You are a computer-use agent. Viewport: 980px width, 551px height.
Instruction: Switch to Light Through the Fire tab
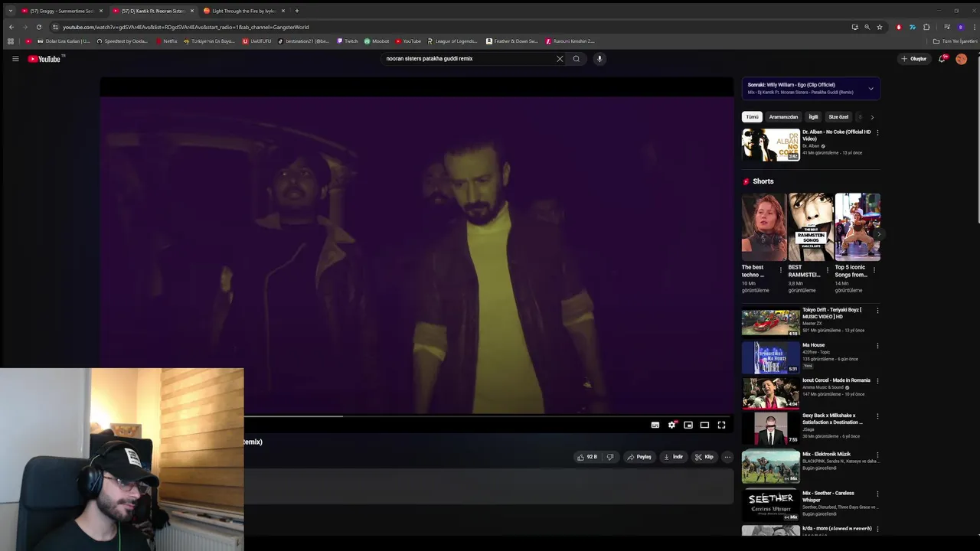pos(243,11)
